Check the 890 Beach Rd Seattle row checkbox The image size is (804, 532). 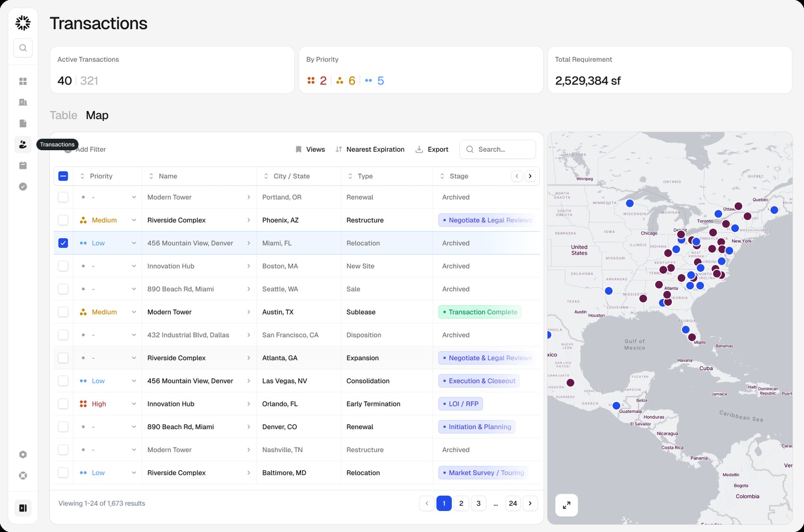[x=63, y=289]
